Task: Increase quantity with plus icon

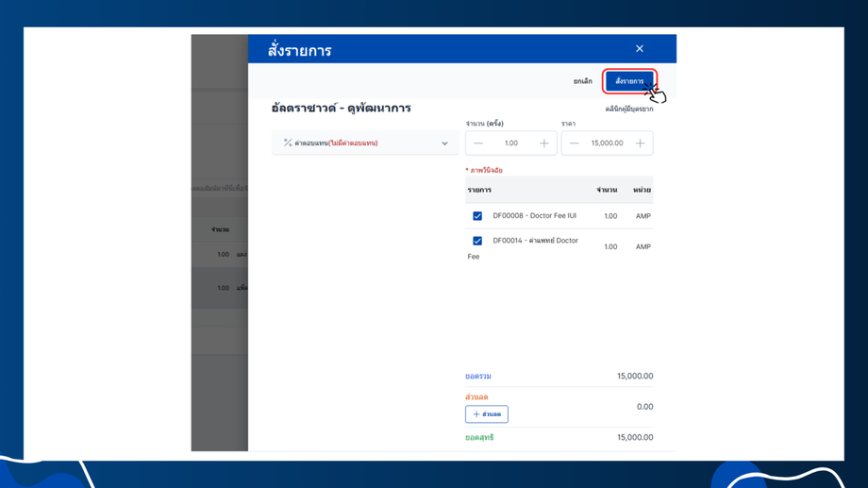Action: click(x=544, y=143)
